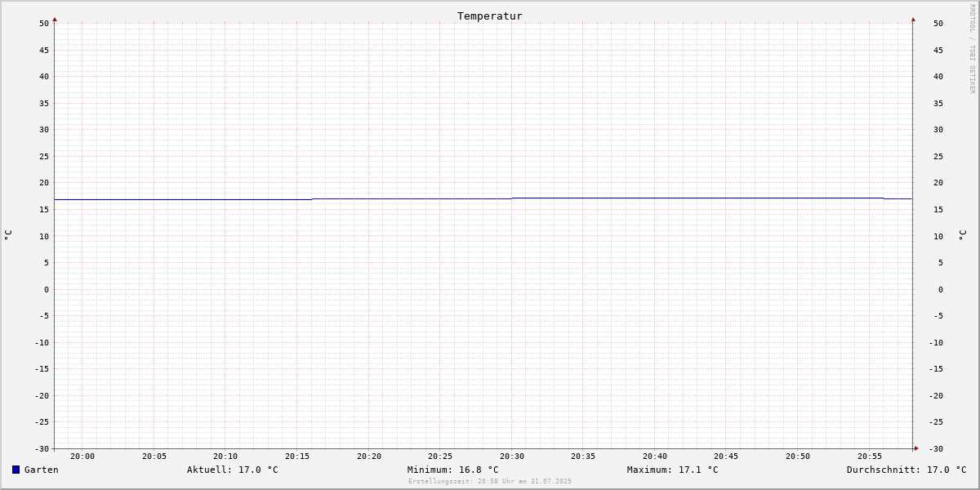The image size is (980, 490).
Task: Click the 20:05 time axis label
Action: [154, 457]
